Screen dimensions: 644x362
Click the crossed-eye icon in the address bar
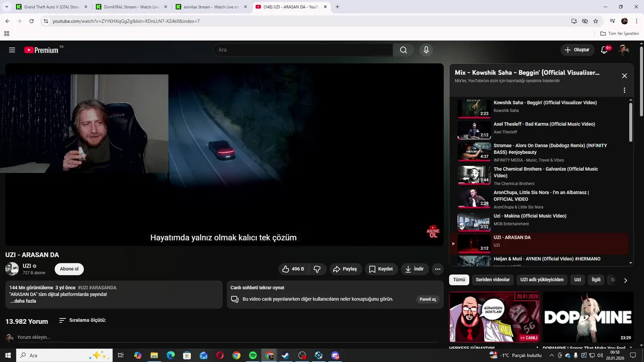[585, 21]
